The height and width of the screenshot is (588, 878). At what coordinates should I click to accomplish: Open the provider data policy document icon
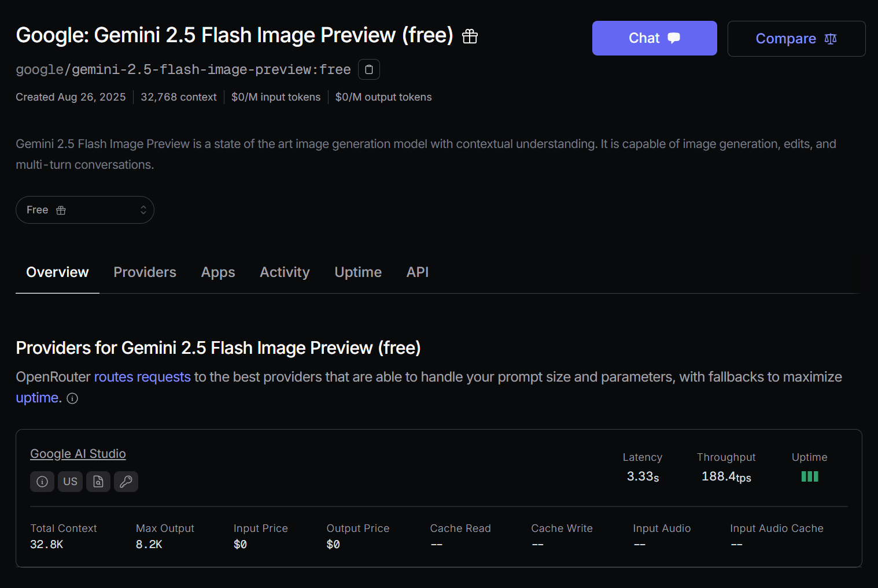click(x=98, y=482)
